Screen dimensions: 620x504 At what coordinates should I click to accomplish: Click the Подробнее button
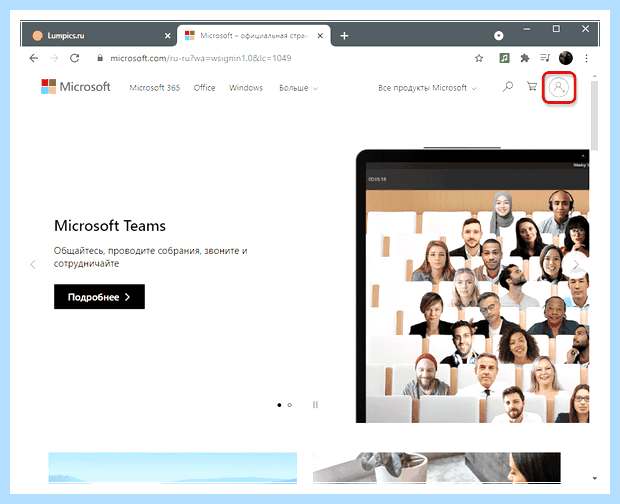(x=99, y=296)
